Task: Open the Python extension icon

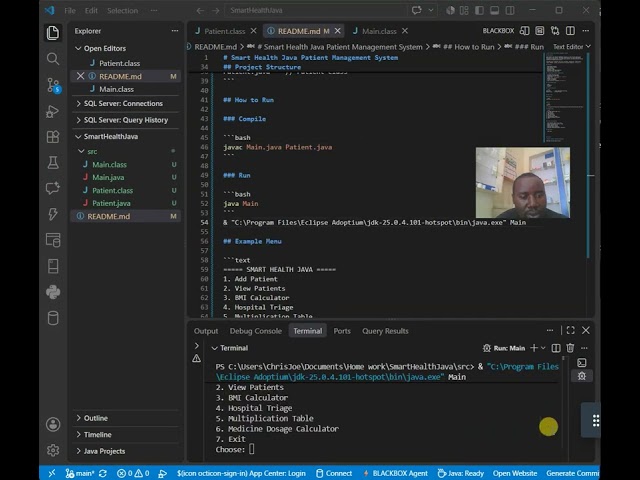Action: pyautogui.click(x=53, y=292)
